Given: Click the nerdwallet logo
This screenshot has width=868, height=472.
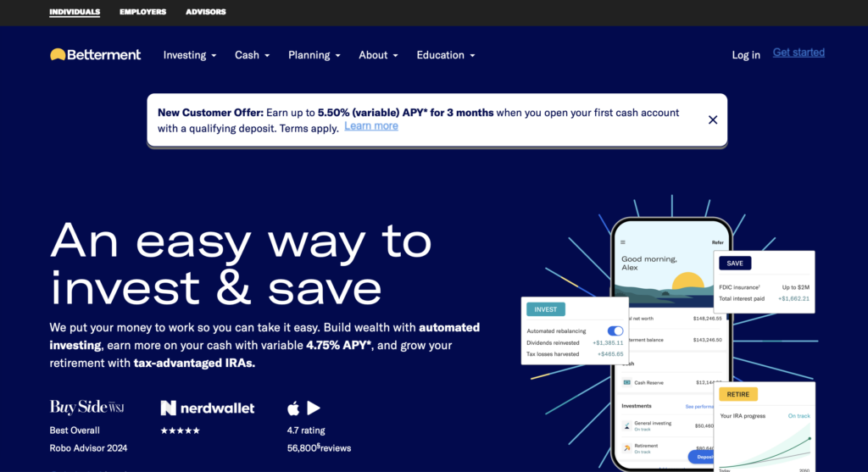Looking at the screenshot, I should 208,408.
